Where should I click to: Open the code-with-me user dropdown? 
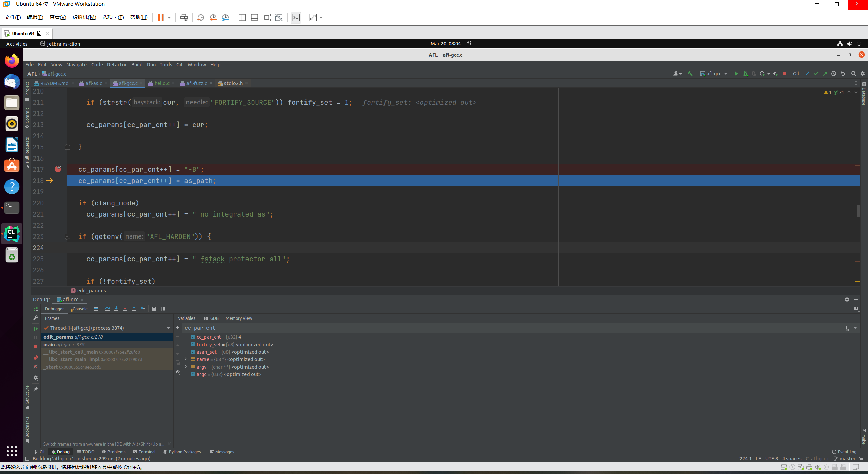point(677,74)
